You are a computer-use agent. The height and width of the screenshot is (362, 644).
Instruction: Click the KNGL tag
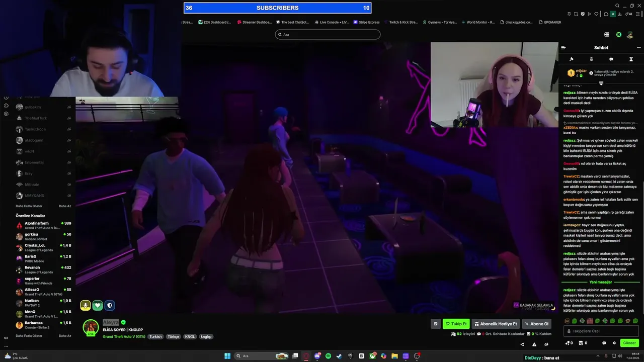tap(190, 336)
